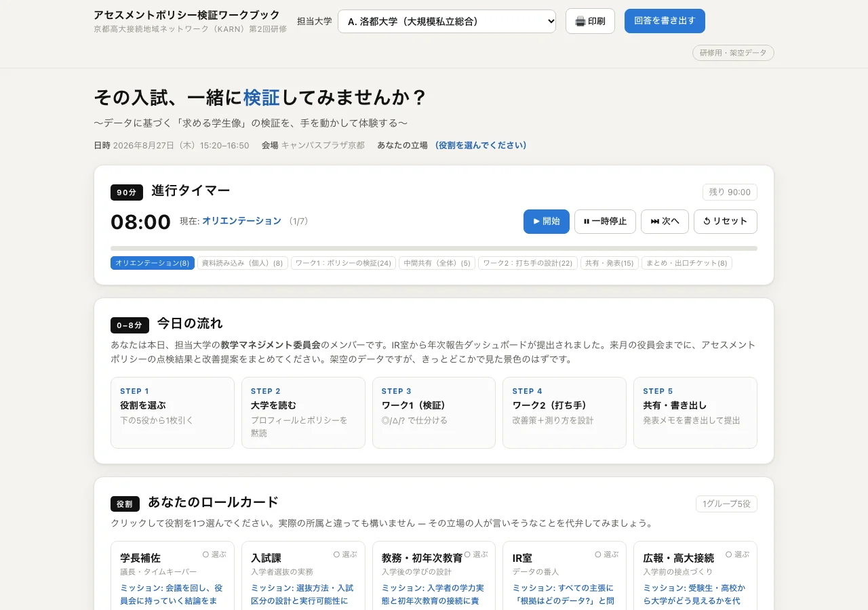Select the まとめ・出口チケット(8) phase chip
The width and height of the screenshot is (868, 610).
[687, 263]
